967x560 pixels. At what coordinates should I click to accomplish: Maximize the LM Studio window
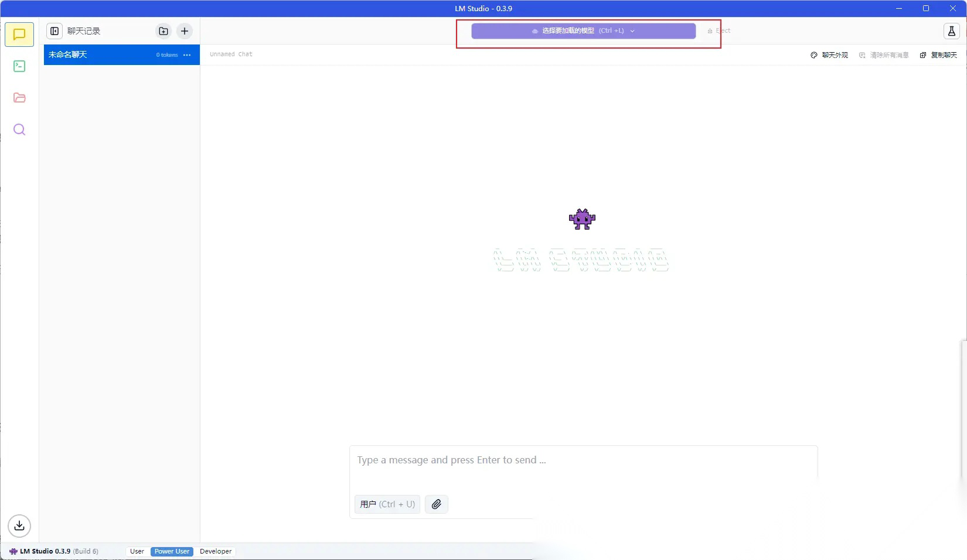926,8
